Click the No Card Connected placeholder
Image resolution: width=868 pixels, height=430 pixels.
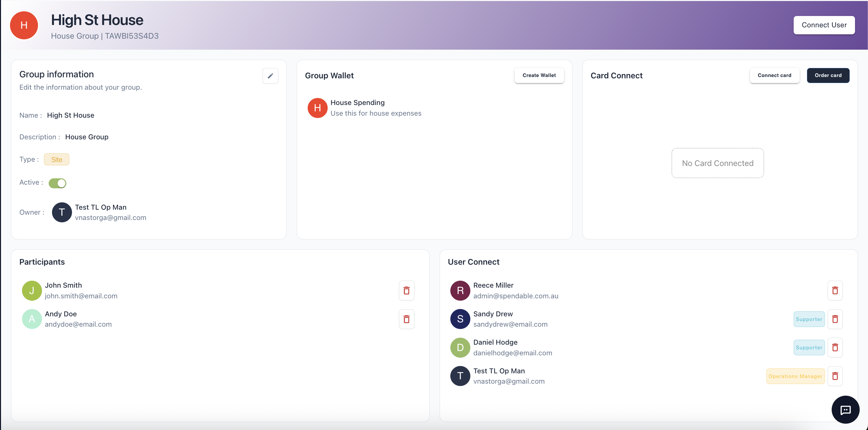(x=717, y=163)
